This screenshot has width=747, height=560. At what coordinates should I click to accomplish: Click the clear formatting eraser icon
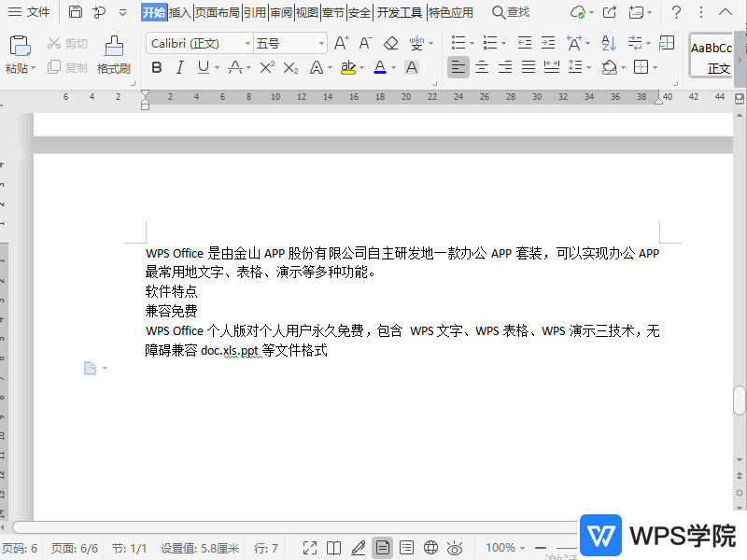(390, 44)
